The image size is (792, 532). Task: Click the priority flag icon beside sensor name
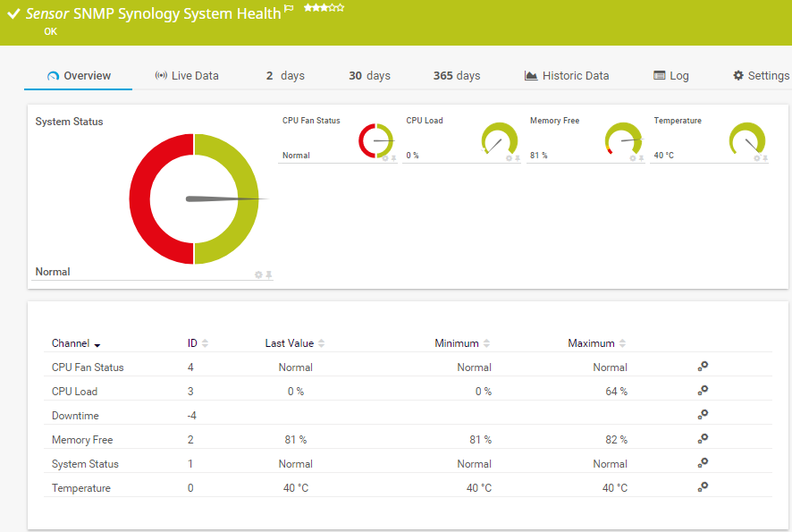289,9
